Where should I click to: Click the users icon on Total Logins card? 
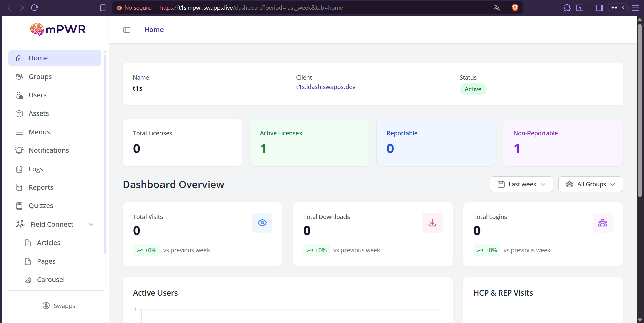pos(603,223)
